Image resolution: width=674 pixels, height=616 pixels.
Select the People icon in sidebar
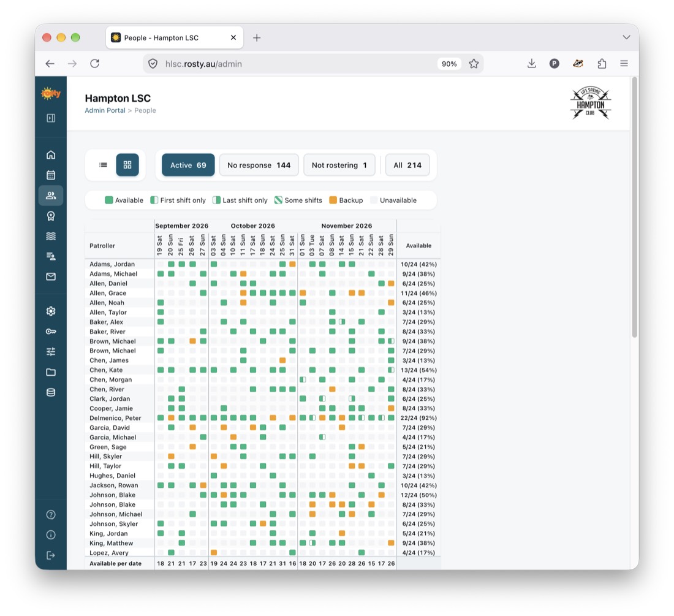click(51, 196)
